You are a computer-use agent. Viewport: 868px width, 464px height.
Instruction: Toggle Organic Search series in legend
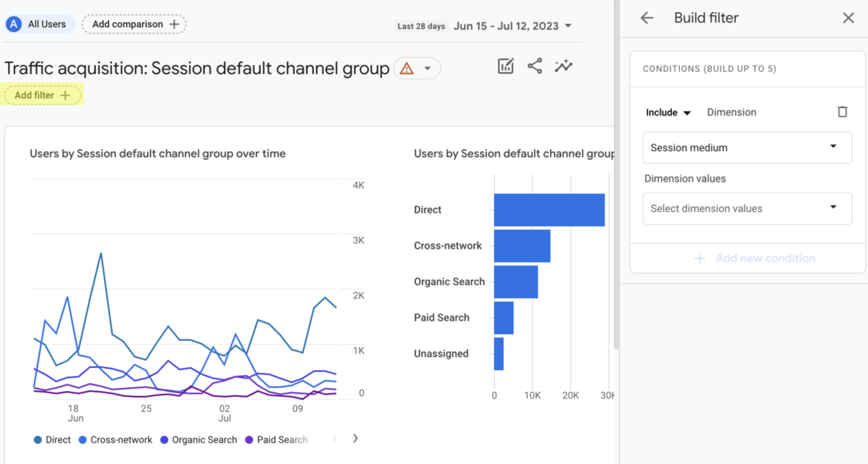coord(199,440)
